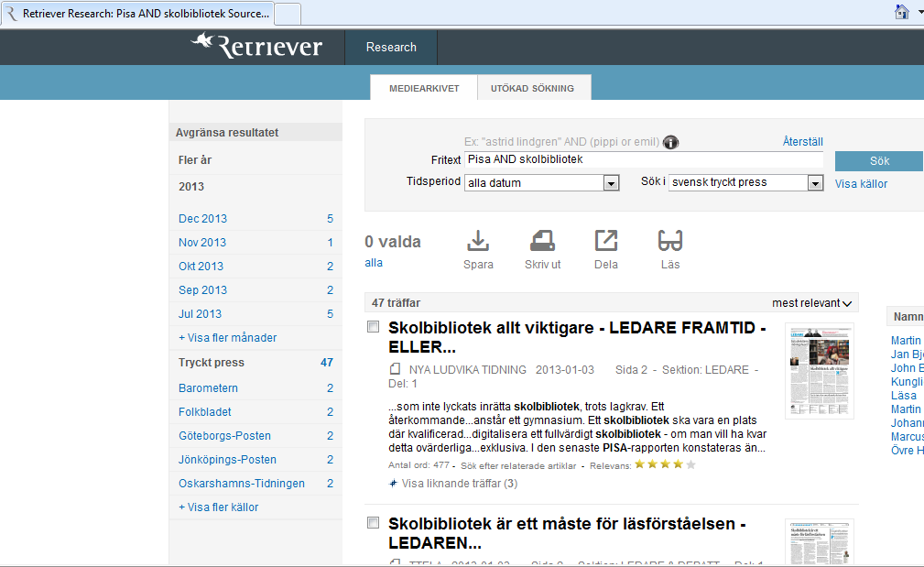
Task: Click the Spara download icon
Action: (478, 241)
